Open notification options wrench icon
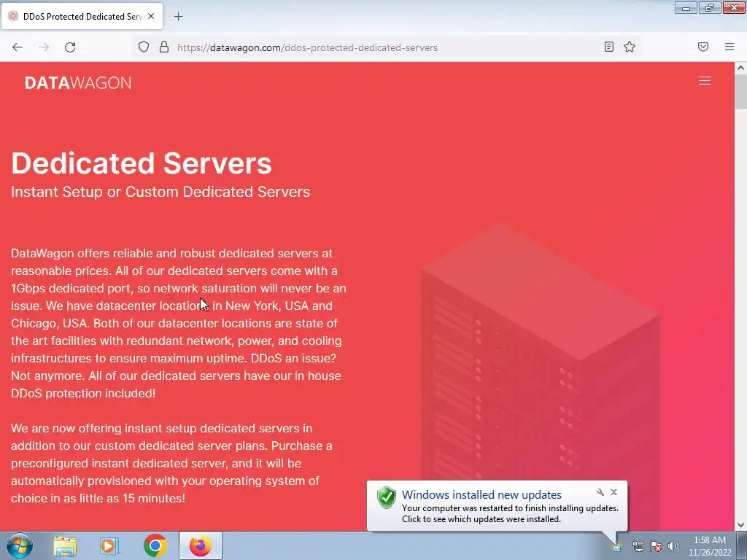The height and width of the screenshot is (560, 747). (600, 492)
